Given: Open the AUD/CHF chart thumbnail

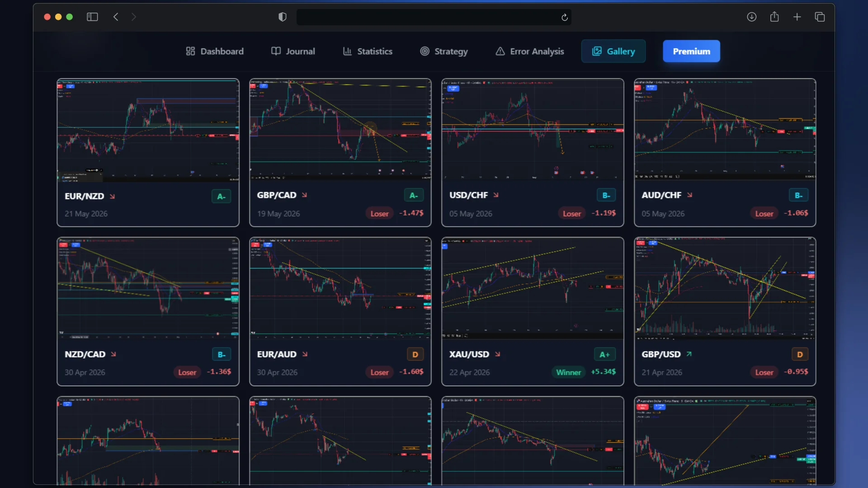Looking at the screenshot, I should [725, 130].
